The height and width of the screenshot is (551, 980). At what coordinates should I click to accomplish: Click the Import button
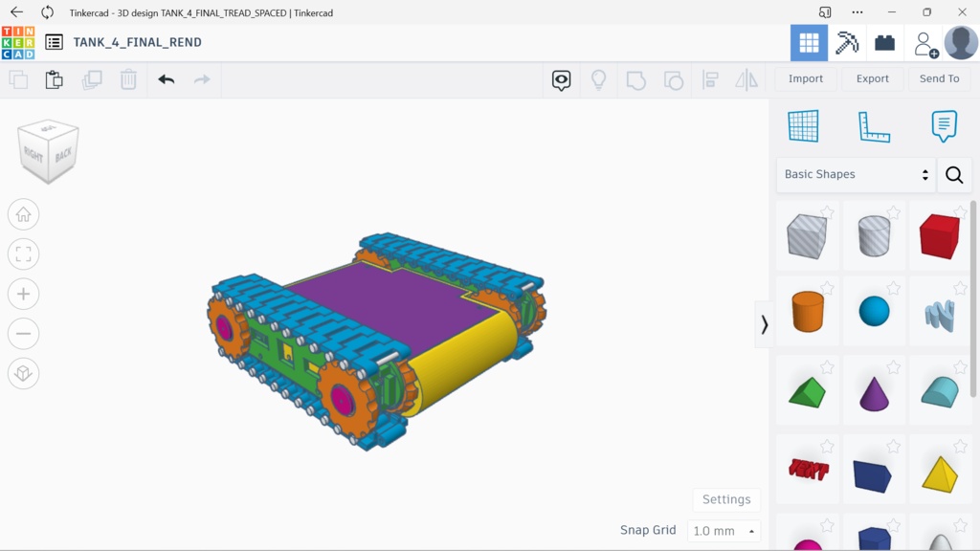point(806,78)
